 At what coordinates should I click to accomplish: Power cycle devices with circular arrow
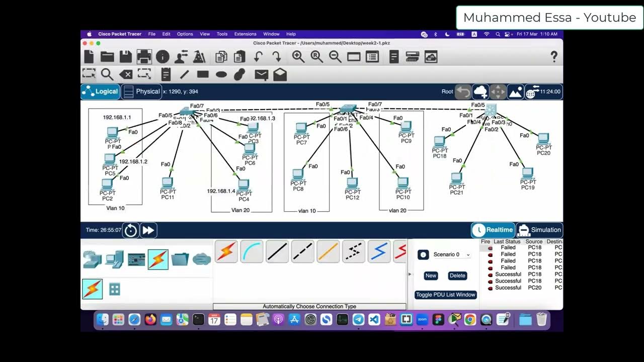[131, 230]
